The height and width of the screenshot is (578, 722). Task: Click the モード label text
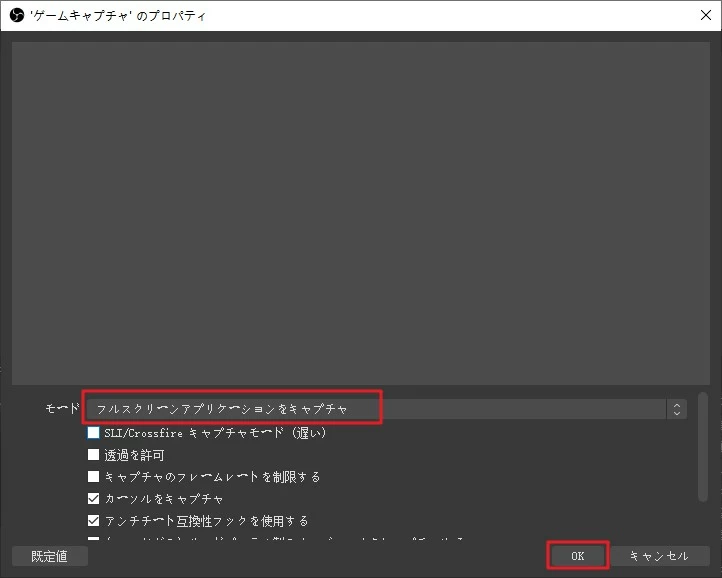[x=62, y=409]
